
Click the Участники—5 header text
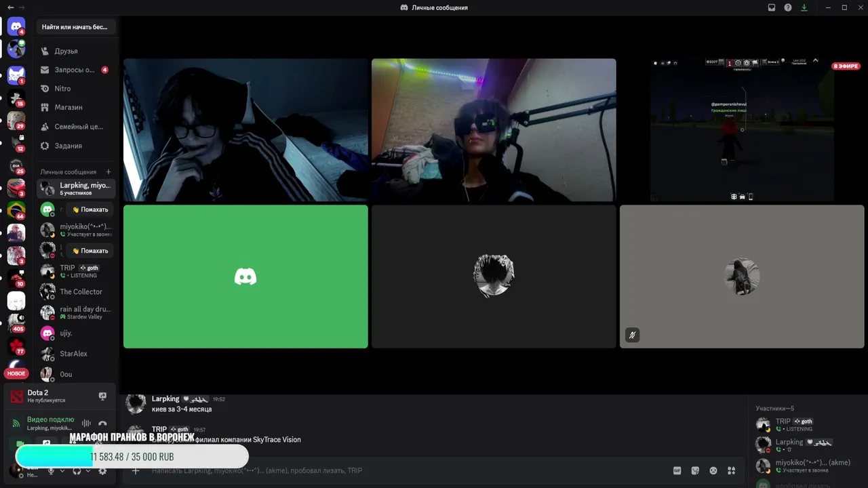click(775, 409)
